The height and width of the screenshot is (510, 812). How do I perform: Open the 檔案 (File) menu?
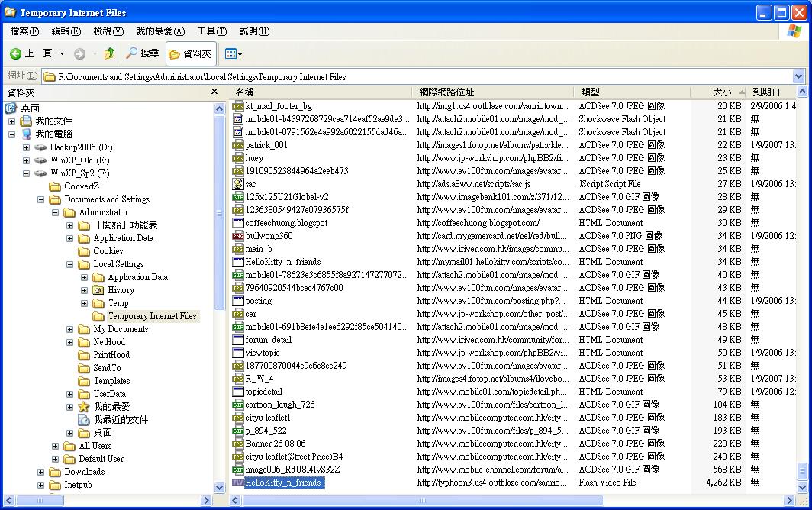coord(24,31)
